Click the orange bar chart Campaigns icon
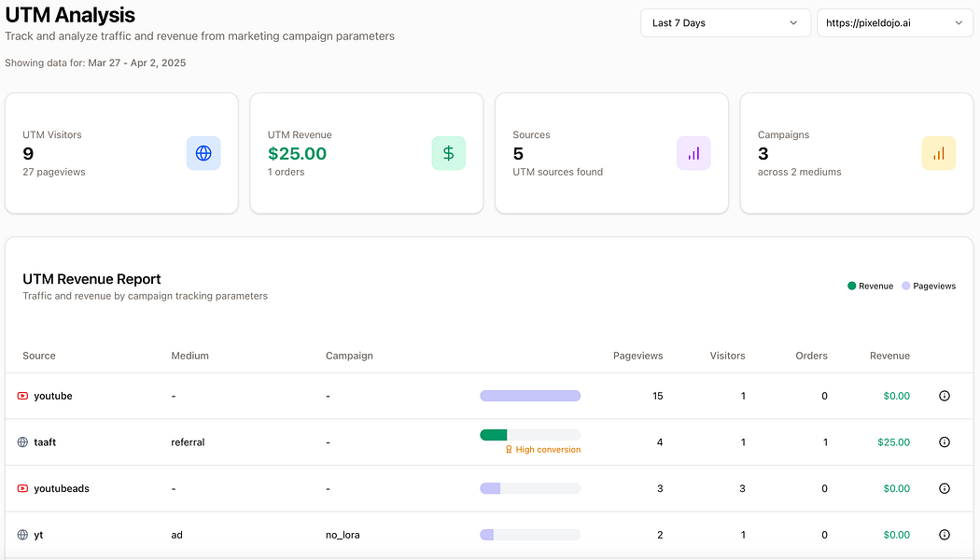The height and width of the screenshot is (560, 980). coord(938,153)
